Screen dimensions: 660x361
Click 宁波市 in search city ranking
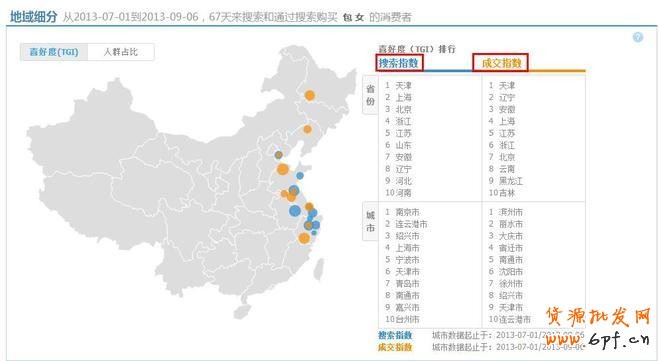[x=407, y=260]
